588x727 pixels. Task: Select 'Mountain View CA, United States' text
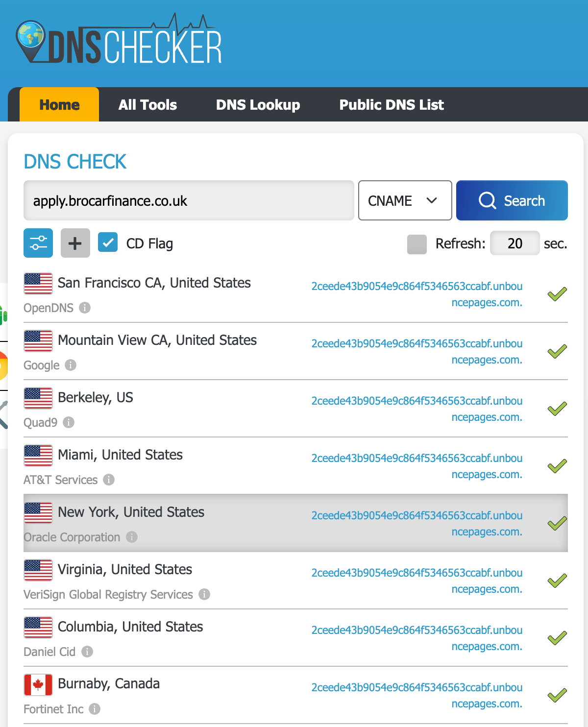(157, 340)
